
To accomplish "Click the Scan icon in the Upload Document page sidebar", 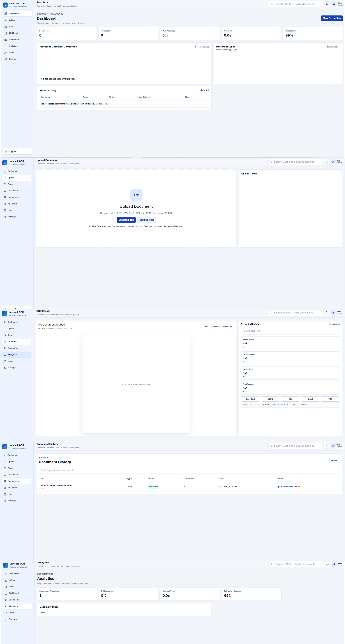I will (5, 184).
